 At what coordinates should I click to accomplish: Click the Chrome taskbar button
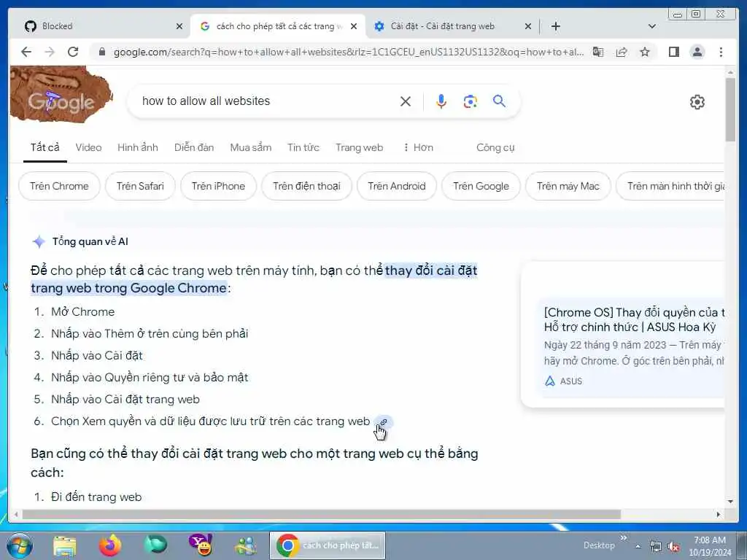pyautogui.click(x=328, y=545)
